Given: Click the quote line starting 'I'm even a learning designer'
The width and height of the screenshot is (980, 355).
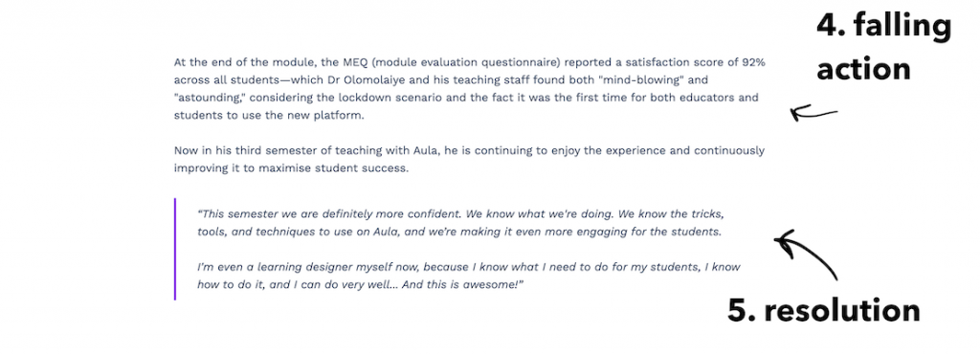Looking at the screenshot, I should pos(469,267).
